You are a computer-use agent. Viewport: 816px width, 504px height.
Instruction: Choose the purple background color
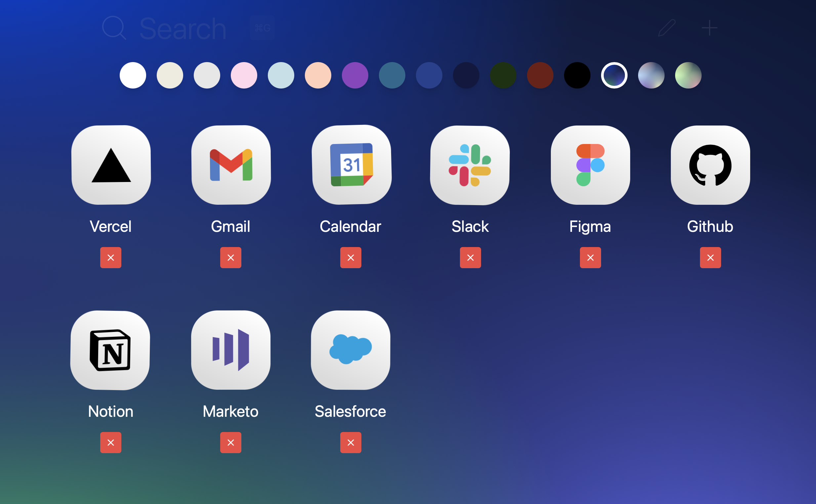(355, 75)
